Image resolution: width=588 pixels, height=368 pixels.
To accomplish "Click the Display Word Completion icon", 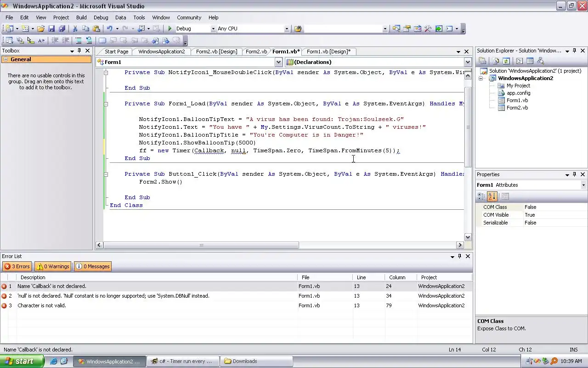I will tap(41, 40).
